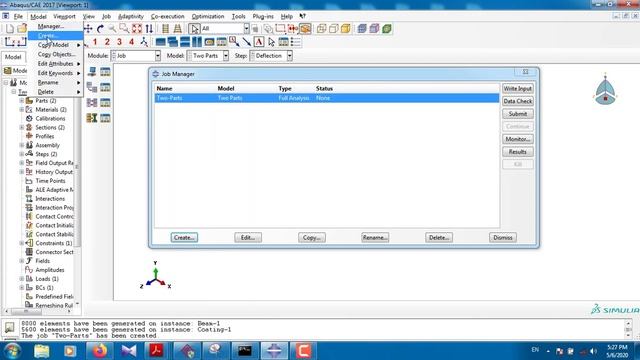Image resolution: width=640 pixels, height=360 pixels.
Task: Click the Results button
Action: [x=518, y=152]
